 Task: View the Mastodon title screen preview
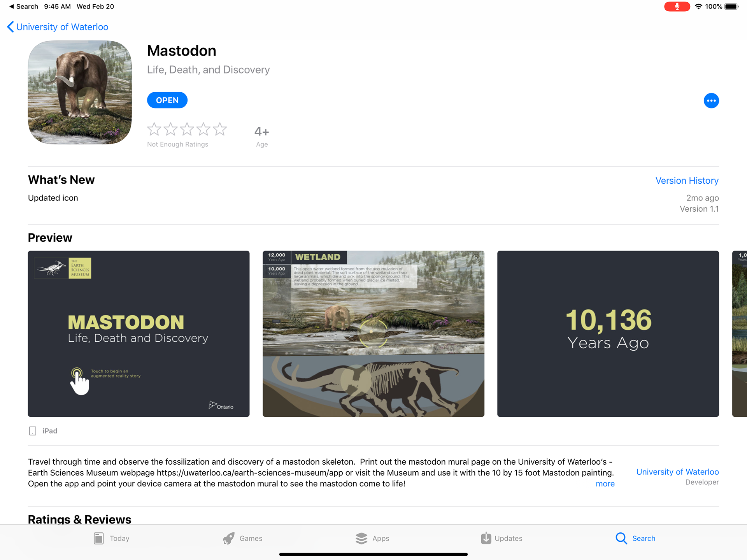pyautogui.click(x=139, y=334)
